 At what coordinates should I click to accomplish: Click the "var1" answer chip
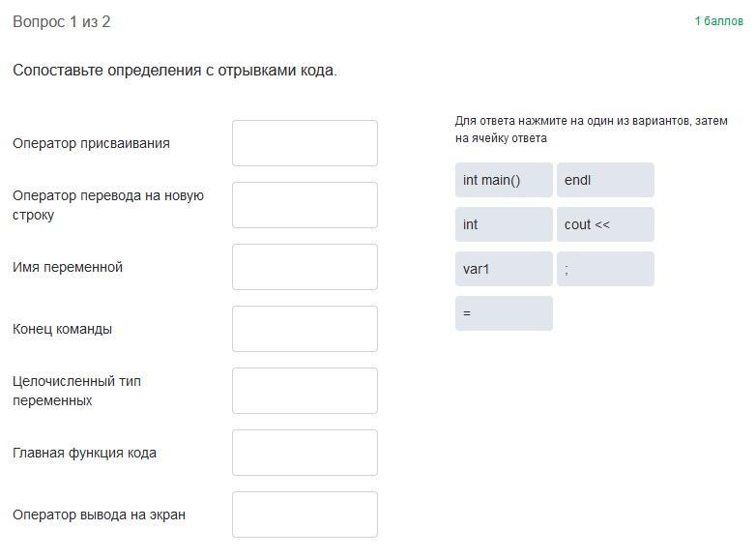coord(504,269)
